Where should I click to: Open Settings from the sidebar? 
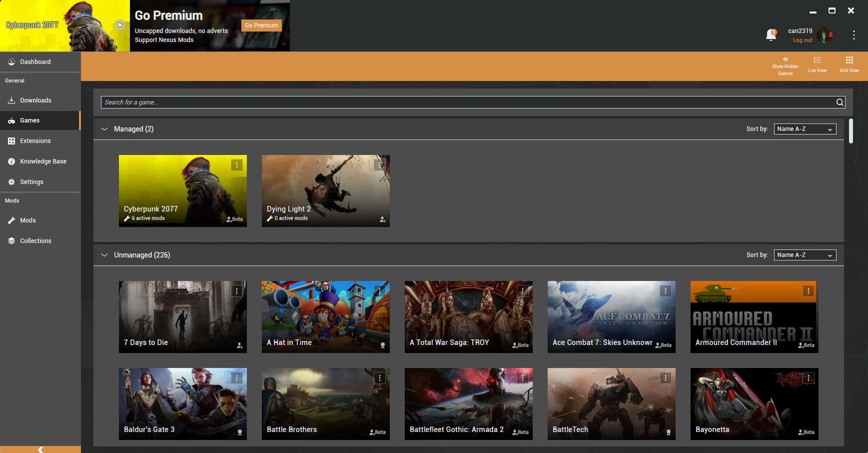point(40,182)
